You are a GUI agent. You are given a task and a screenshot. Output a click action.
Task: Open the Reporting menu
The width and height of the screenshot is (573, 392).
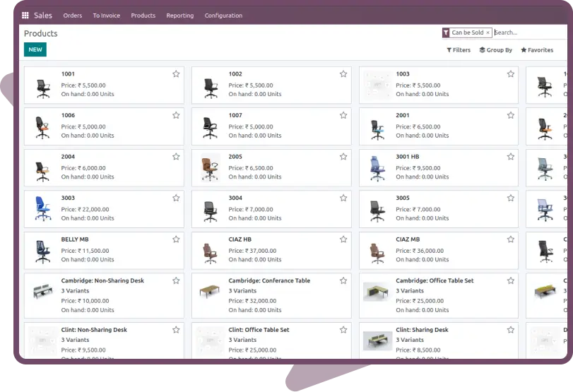[179, 16]
